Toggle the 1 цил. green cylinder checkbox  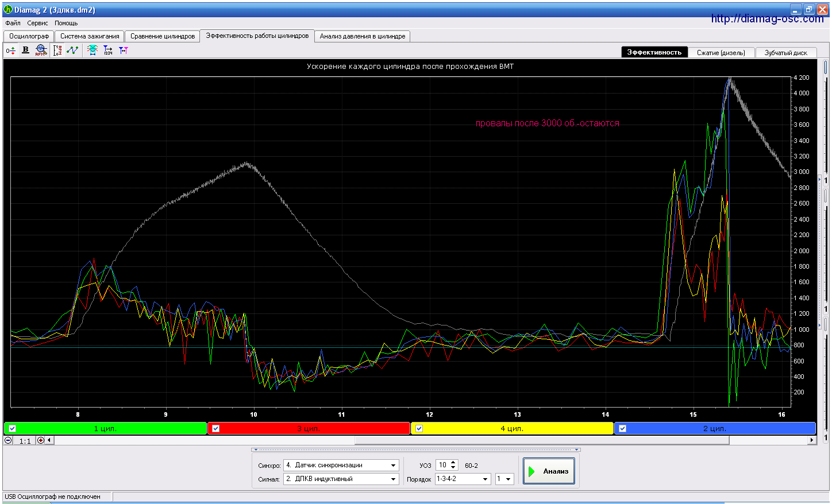(13, 428)
